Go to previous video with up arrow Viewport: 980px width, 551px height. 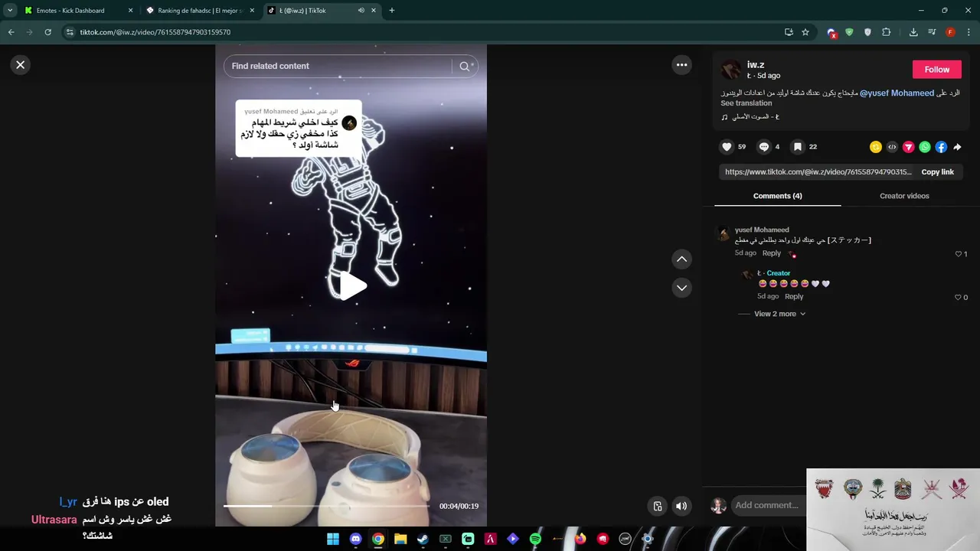(x=681, y=259)
